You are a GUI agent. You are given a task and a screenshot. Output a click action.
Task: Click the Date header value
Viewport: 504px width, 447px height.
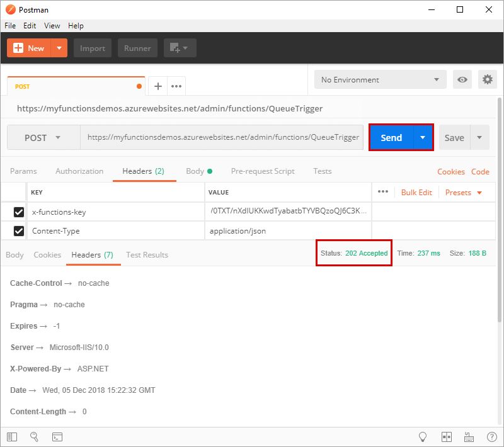point(99,390)
